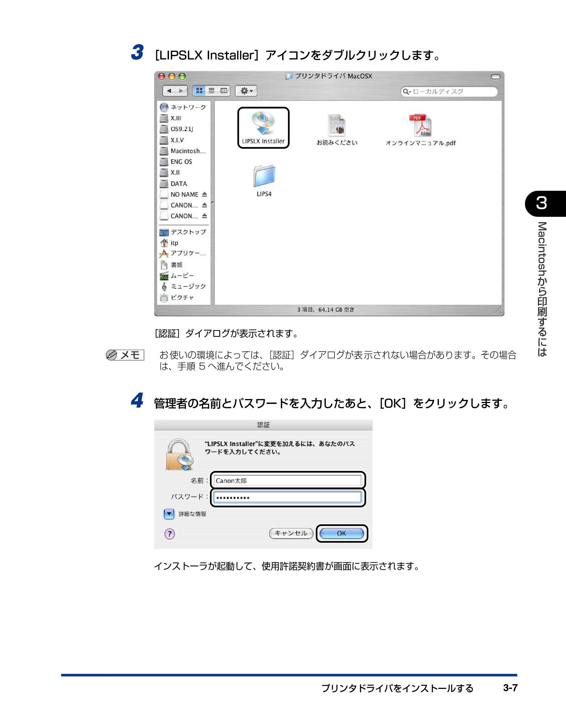Click the sidebar divider handle
The image size is (566, 728).
click(x=212, y=203)
